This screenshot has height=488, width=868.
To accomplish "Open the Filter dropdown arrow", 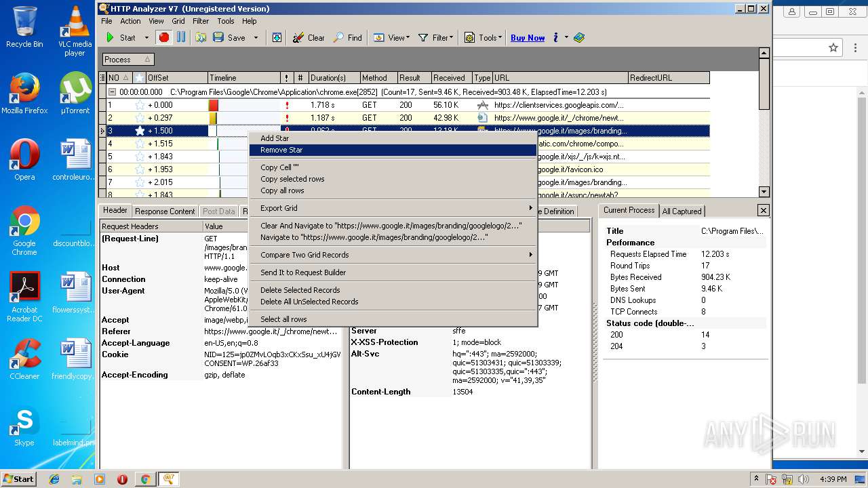I will (x=452, y=38).
